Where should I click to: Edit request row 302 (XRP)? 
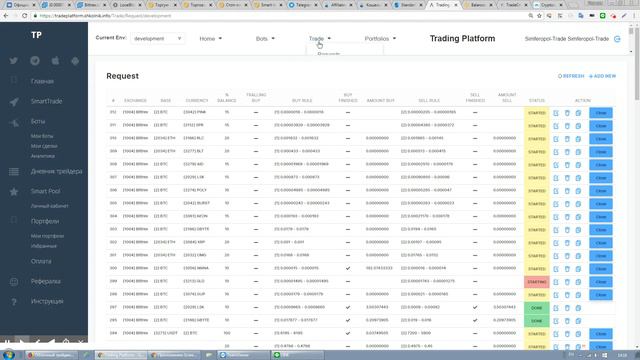(x=556, y=243)
